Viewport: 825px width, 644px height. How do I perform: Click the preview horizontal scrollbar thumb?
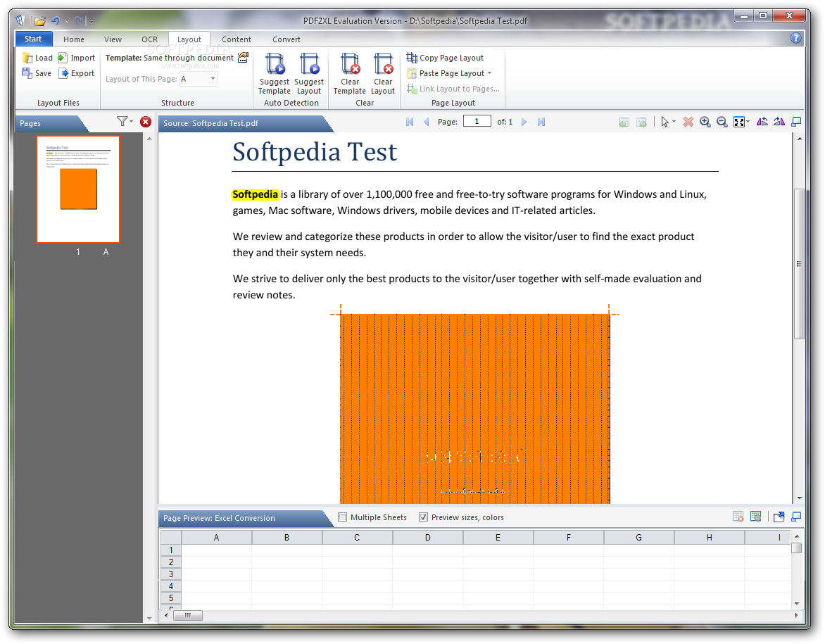[x=188, y=615]
